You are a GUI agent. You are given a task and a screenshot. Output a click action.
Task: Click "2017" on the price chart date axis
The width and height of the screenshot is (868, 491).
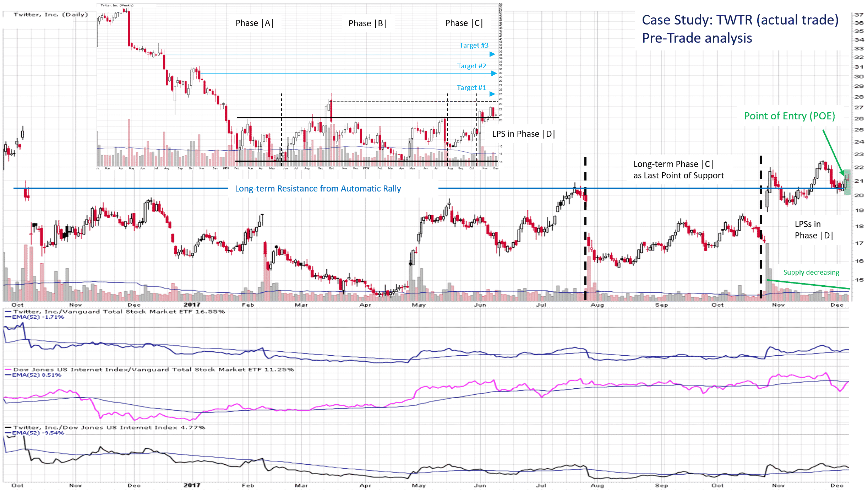coord(192,305)
